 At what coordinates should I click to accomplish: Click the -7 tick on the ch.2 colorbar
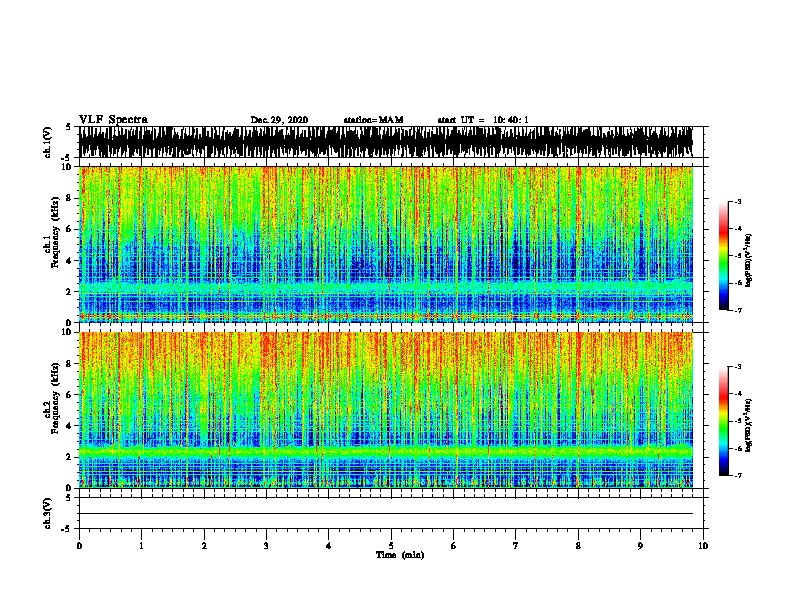pos(738,475)
